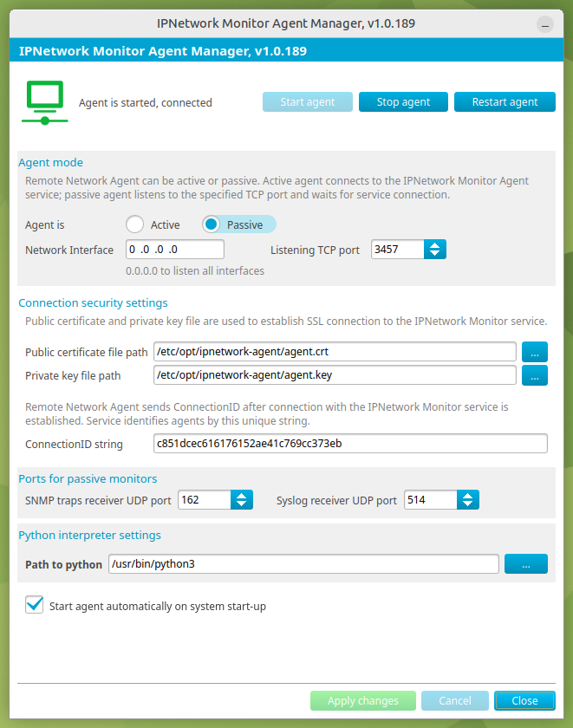Restart the agent
This screenshot has width=573, height=728.
click(x=505, y=101)
